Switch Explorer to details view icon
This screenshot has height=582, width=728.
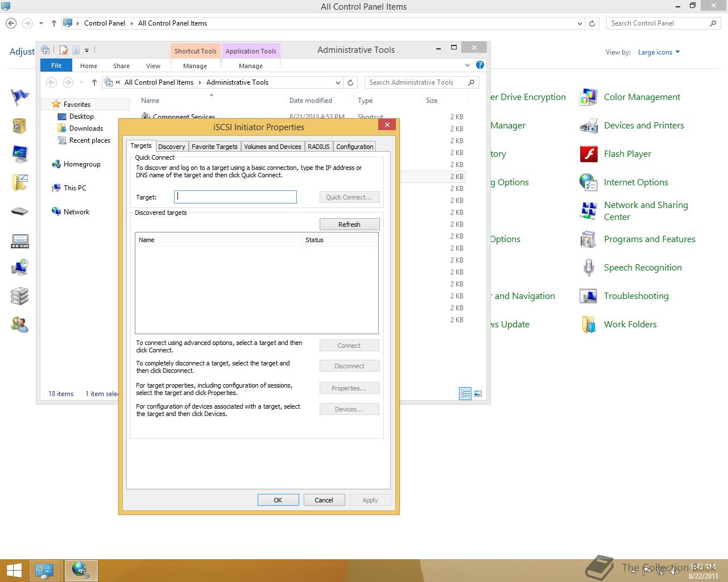pyautogui.click(x=465, y=393)
